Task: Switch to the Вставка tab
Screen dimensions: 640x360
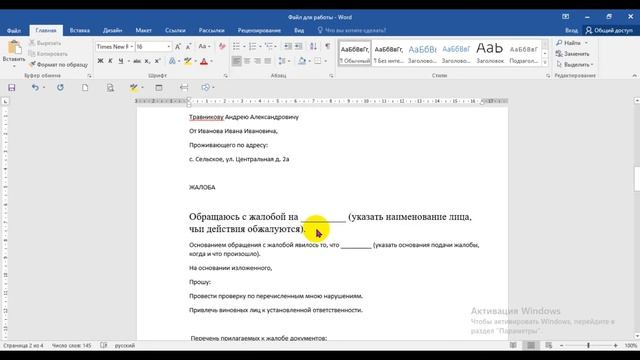Action: pyautogui.click(x=80, y=30)
